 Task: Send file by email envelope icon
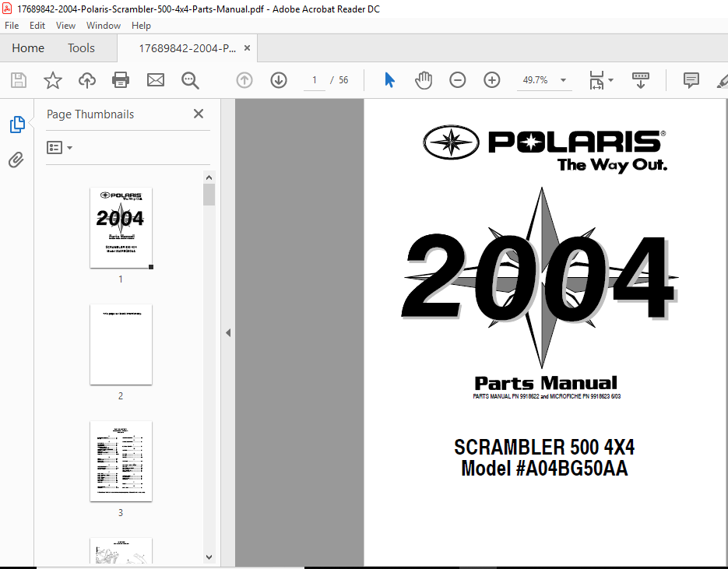(156, 80)
